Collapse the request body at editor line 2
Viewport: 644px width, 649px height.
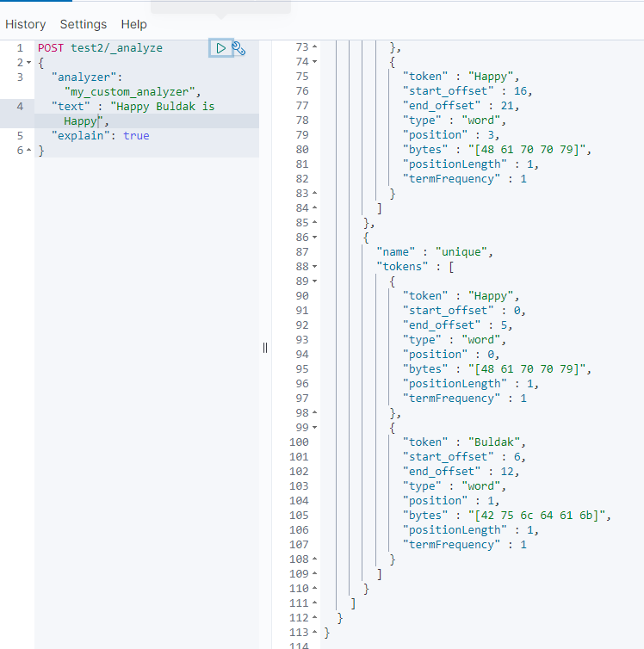point(29,63)
